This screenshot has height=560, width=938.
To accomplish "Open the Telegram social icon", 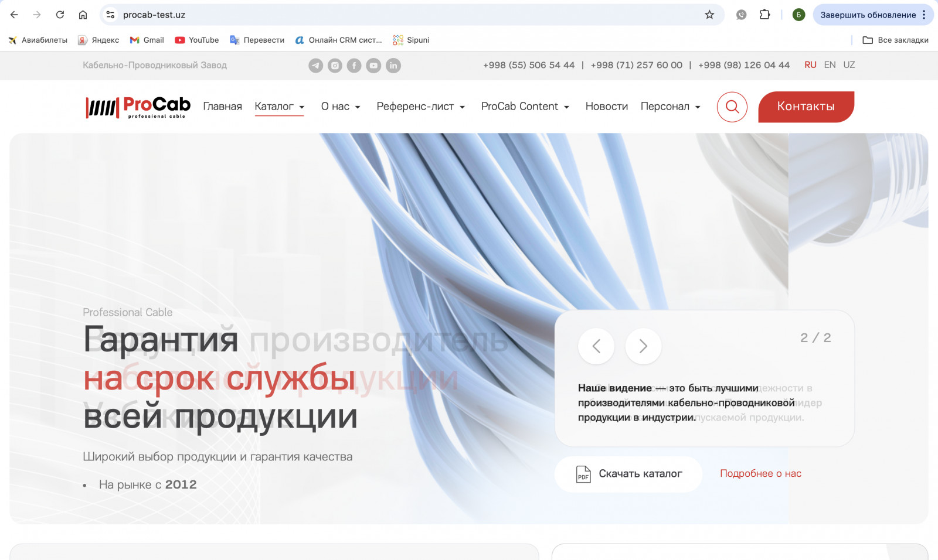I will 315,66.
